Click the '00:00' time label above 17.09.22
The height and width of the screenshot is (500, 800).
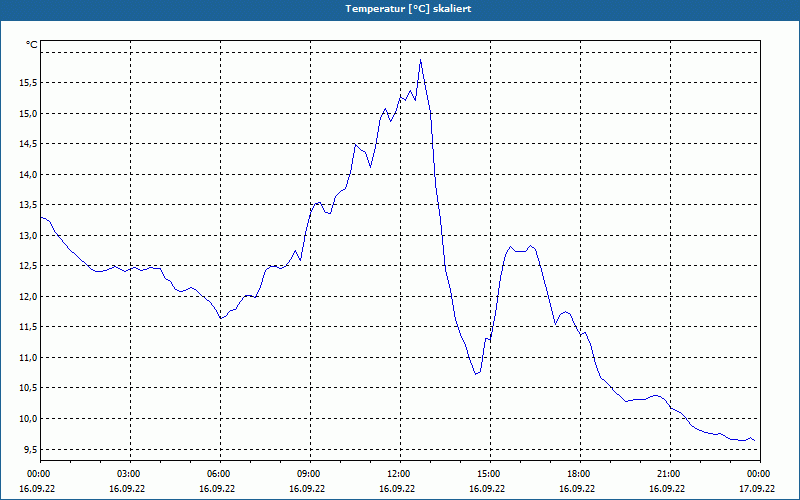(760, 474)
